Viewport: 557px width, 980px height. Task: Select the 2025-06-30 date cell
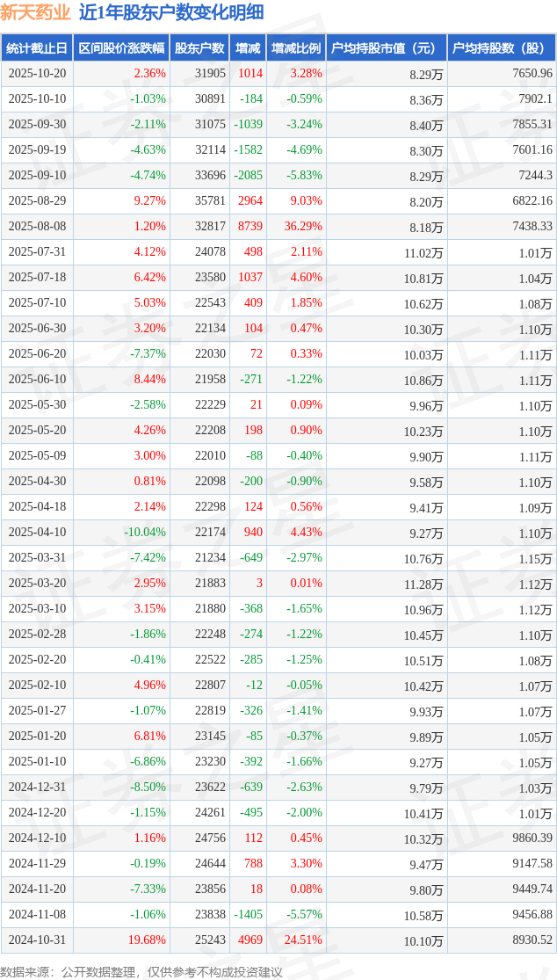[x=37, y=329]
